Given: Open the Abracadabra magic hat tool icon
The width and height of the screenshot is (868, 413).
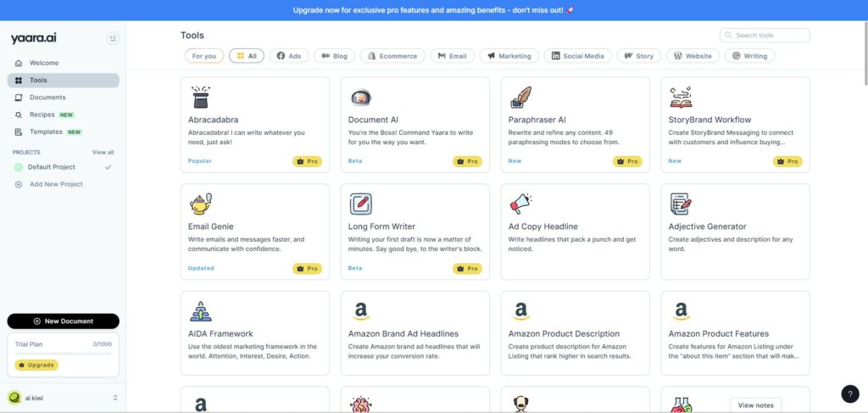Looking at the screenshot, I should coord(200,97).
